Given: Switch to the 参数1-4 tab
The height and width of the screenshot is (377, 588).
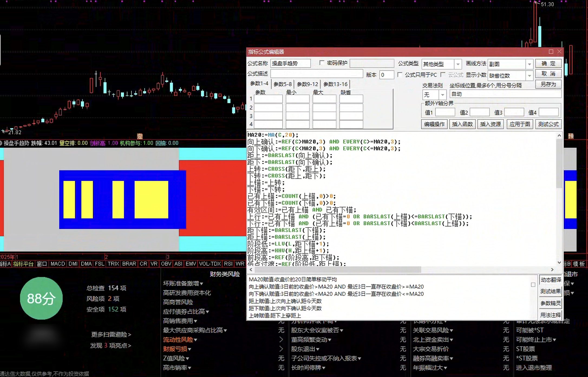Looking at the screenshot, I should click(259, 83).
